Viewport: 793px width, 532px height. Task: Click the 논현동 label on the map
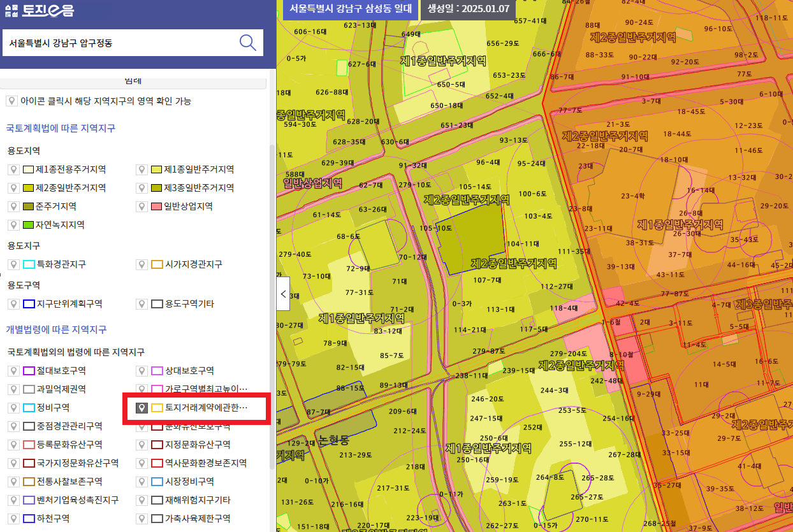tap(333, 440)
